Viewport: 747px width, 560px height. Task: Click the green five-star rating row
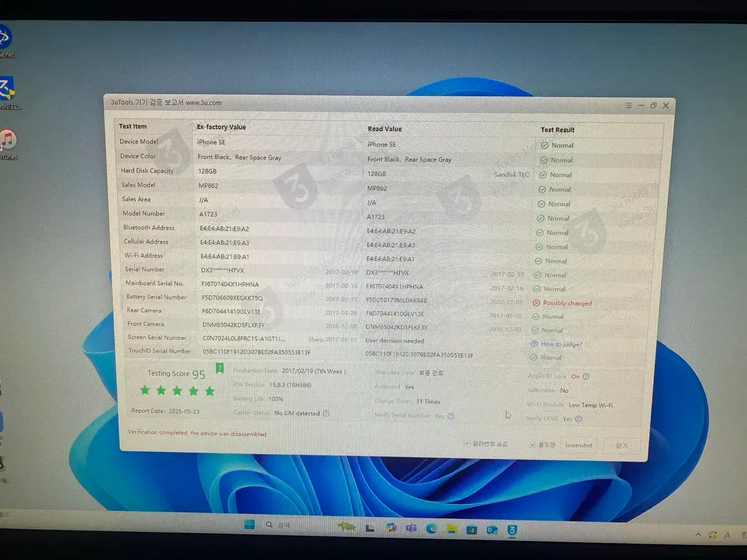tap(177, 391)
